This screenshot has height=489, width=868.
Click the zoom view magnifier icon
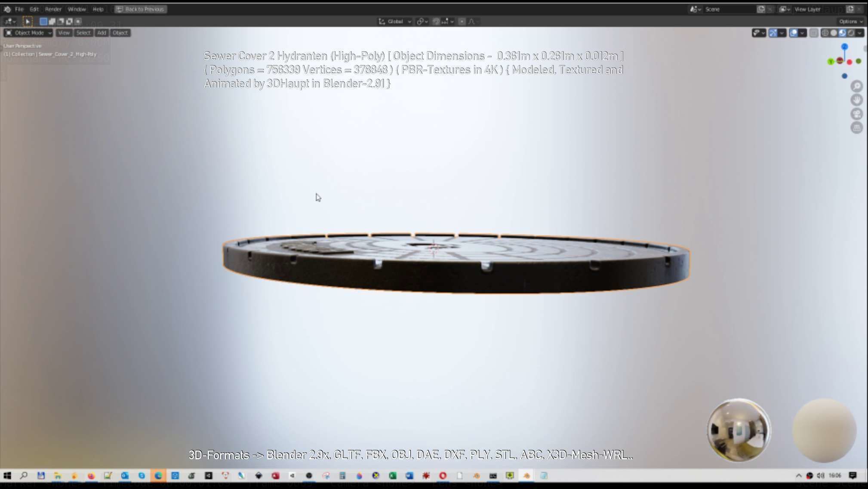(856, 87)
